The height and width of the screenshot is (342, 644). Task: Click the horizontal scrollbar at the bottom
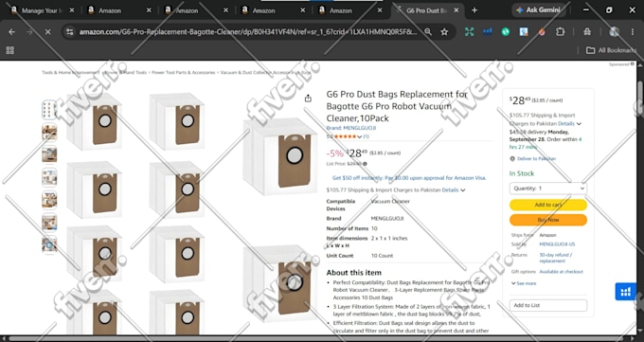pyautogui.click(x=316, y=339)
